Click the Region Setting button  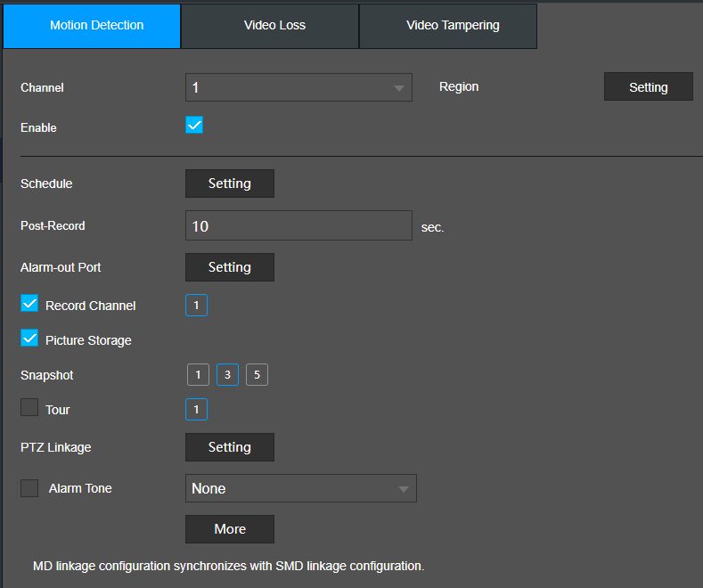[x=649, y=87]
